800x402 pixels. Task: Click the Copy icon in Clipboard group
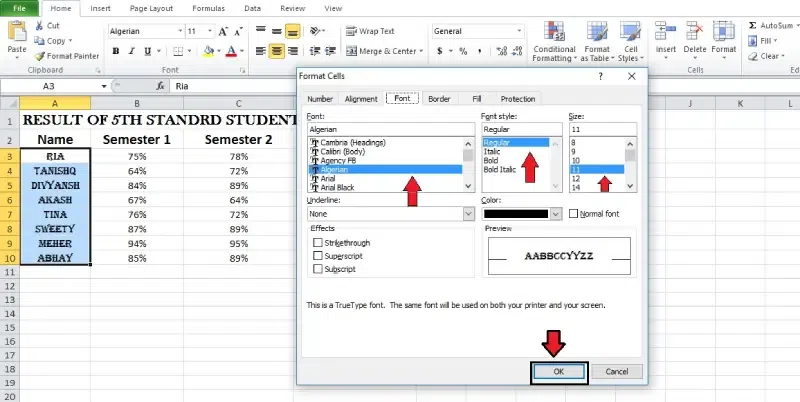pyautogui.click(x=39, y=41)
